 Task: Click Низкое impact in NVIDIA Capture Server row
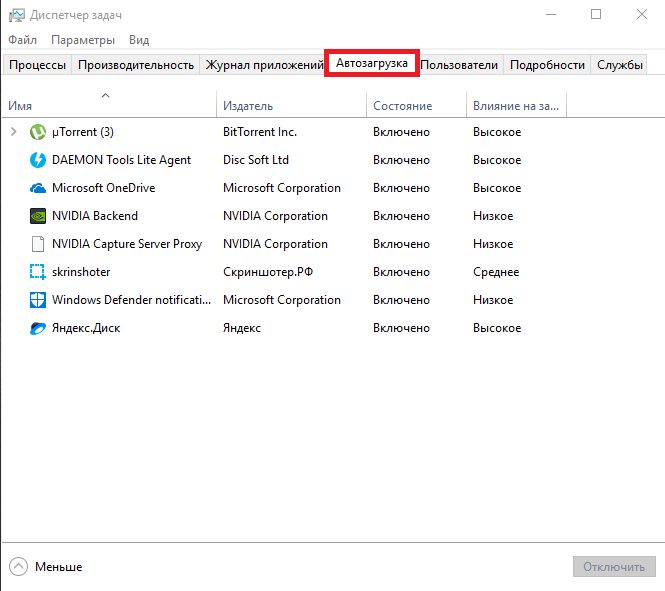pyautogui.click(x=493, y=244)
